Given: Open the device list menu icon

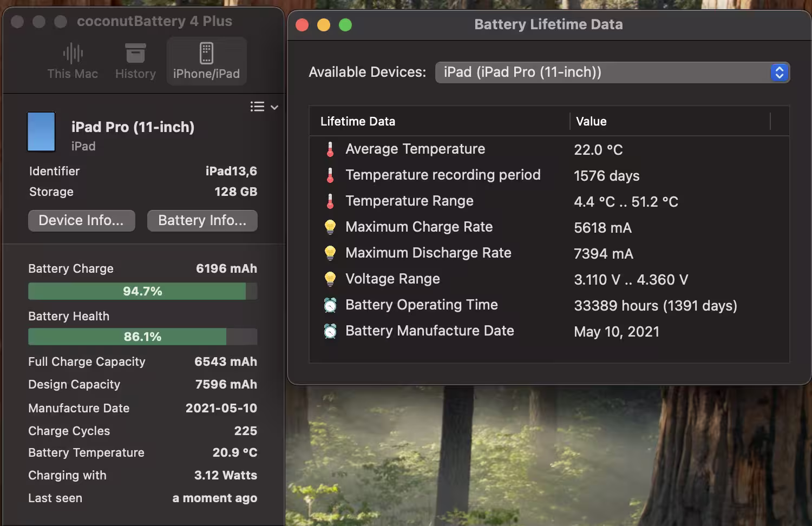Looking at the screenshot, I should pyautogui.click(x=264, y=107).
